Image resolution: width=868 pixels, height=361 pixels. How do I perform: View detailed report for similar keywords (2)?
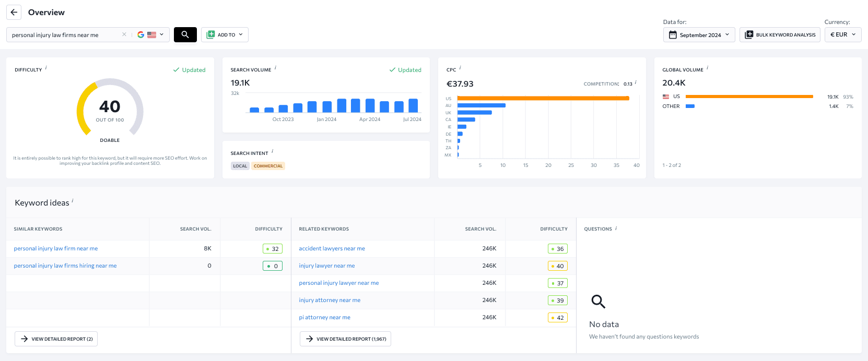pyautogui.click(x=56, y=339)
